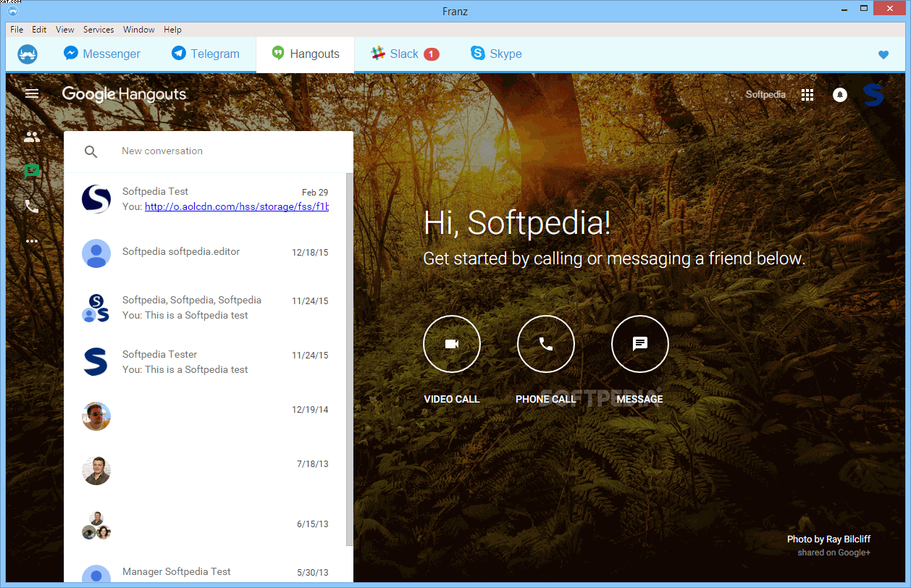Click group avatar of Softpedia, Softpedia, Softpedia

click(x=96, y=308)
